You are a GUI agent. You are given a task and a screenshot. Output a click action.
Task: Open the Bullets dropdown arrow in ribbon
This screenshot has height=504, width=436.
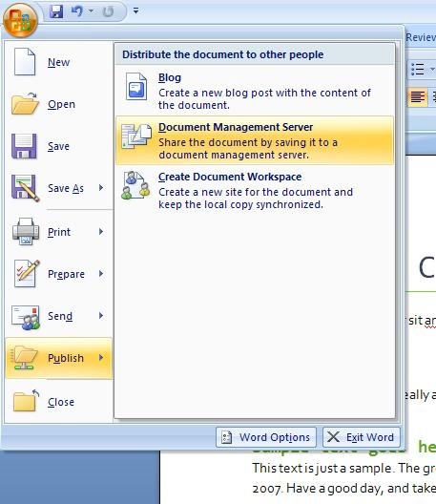click(x=432, y=69)
